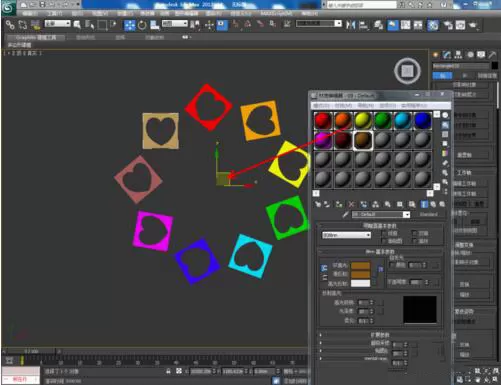The image size is (501, 385).
Task: Click the ViewCube in the viewport
Action: point(407,71)
